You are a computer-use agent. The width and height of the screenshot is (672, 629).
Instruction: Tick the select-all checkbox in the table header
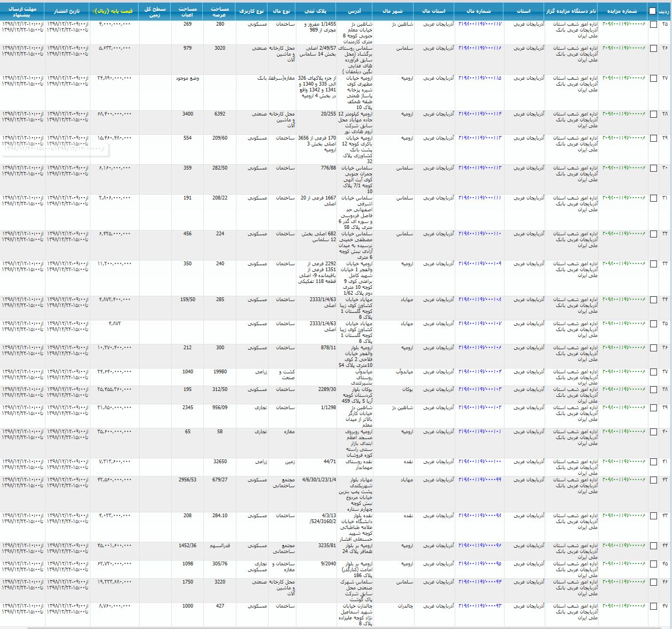(652, 11)
